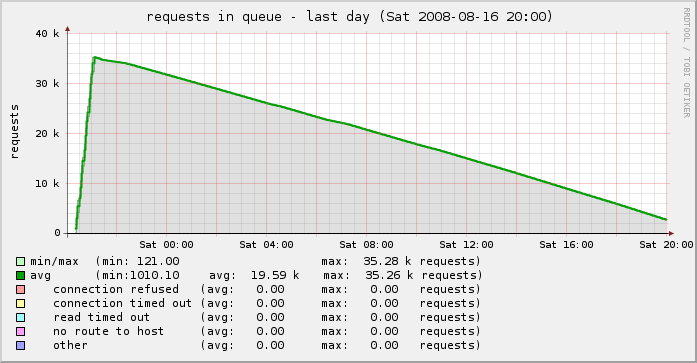Click the Sat 16:00 time axis label
The width and height of the screenshot is (697, 363).
click(x=566, y=245)
